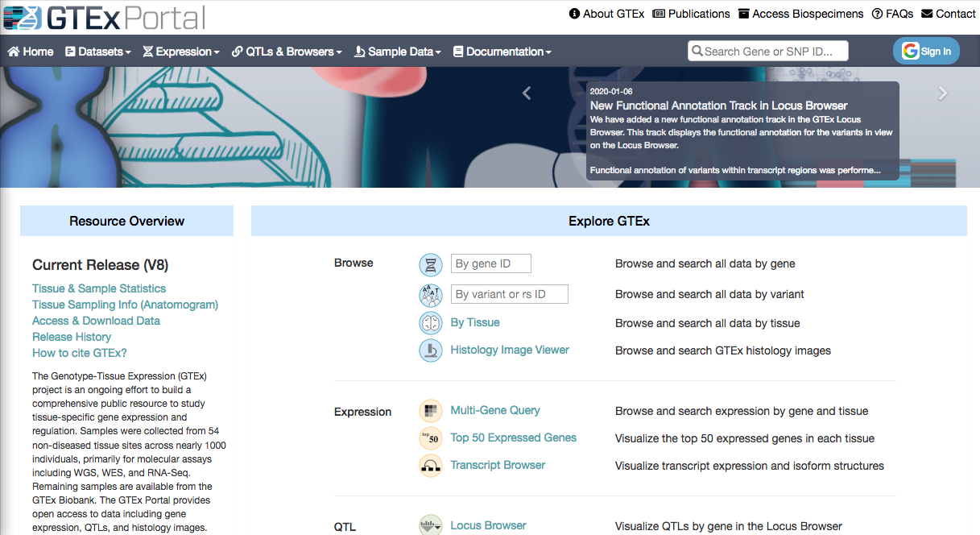Show the next news carousel slide
980x535 pixels.
[943, 93]
